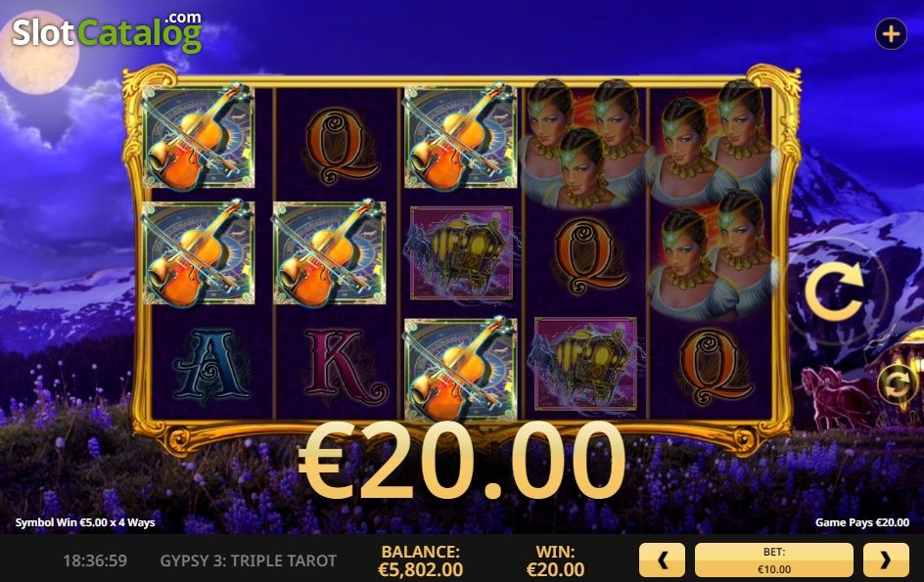Open the autoplay circular arrows button

pos(897,384)
